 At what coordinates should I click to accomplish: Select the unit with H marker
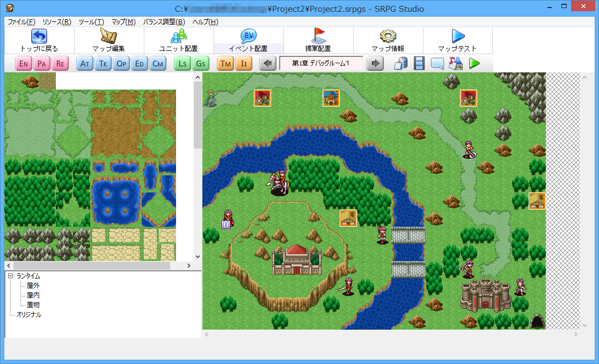[x=228, y=219]
